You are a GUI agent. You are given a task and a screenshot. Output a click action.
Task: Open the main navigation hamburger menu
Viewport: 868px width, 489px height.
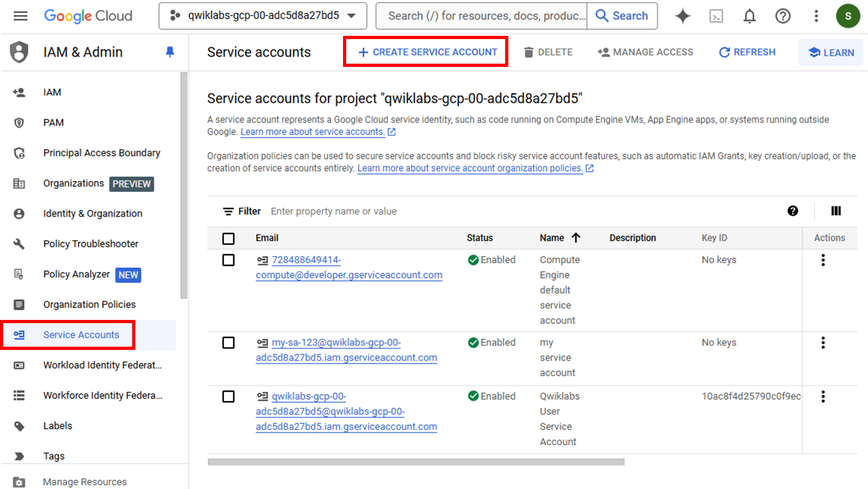[x=20, y=16]
